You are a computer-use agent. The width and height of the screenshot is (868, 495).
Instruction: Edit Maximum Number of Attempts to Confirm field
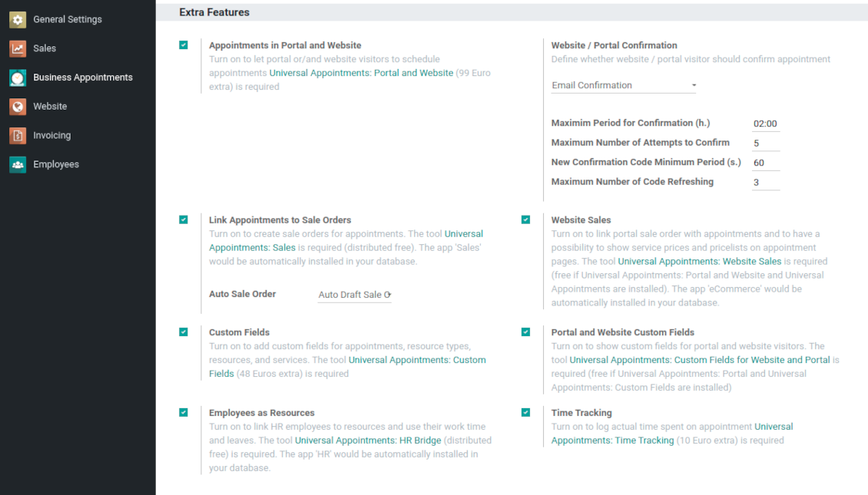click(765, 144)
